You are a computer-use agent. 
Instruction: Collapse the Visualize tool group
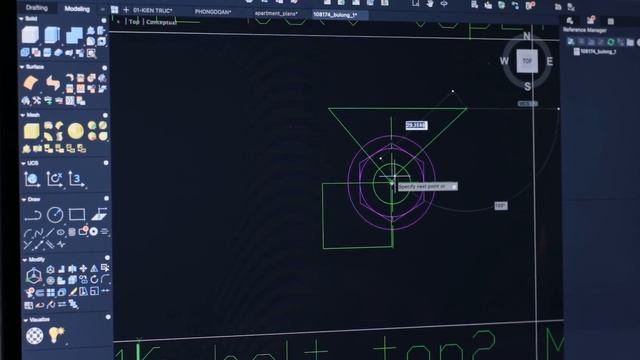(x=25, y=320)
